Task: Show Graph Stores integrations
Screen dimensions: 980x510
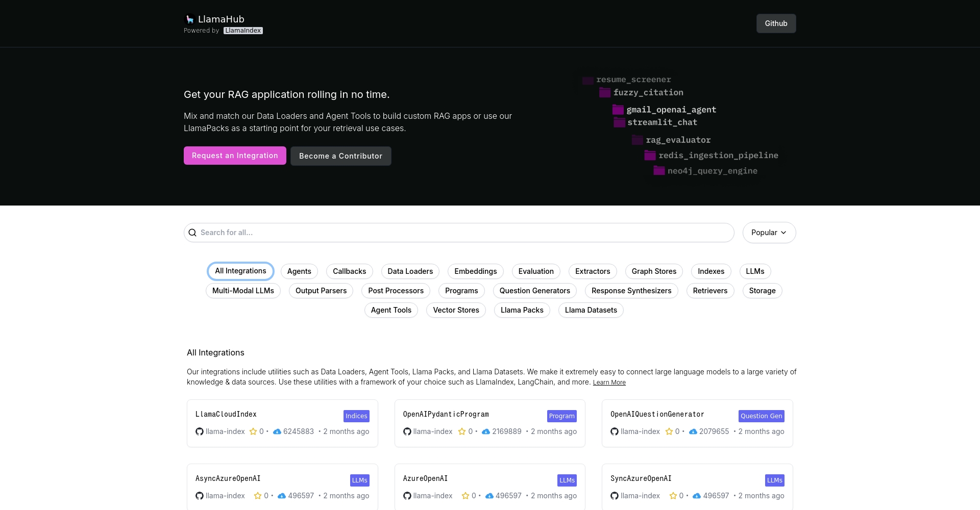Action: [x=654, y=271]
